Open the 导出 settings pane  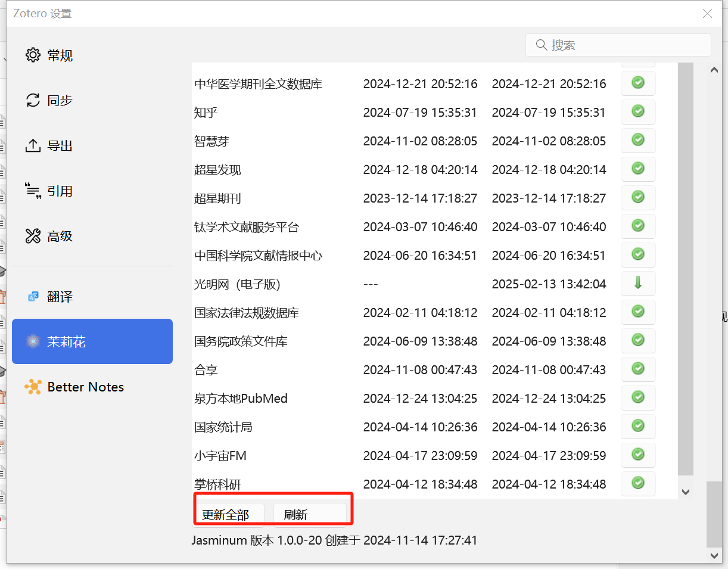pos(60,146)
